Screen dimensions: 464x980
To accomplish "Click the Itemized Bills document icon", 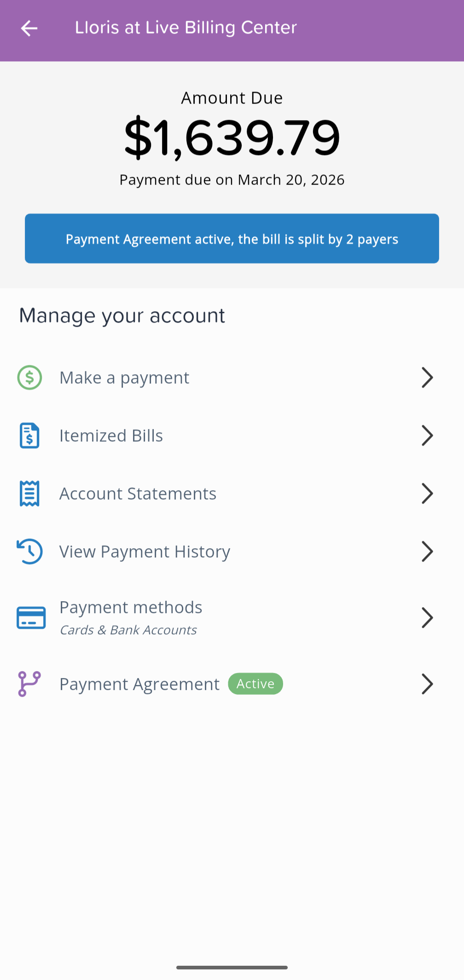I will (x=29, y=435).
